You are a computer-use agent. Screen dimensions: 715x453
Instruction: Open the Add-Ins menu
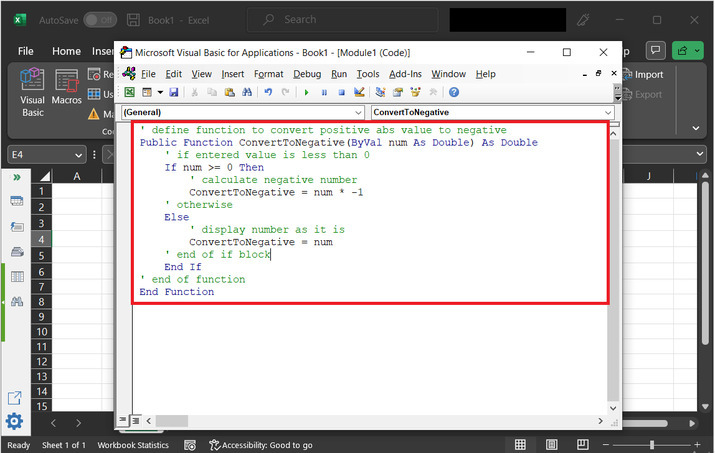click(x=405, y=74)
